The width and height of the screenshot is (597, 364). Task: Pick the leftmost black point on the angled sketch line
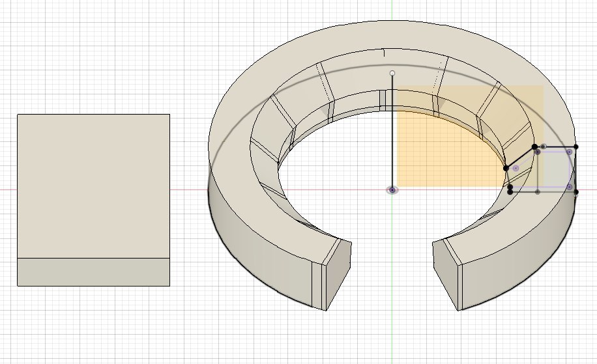pos(506,168)
